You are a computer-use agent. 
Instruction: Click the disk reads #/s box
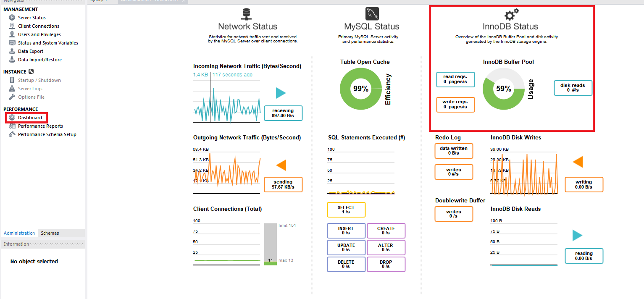point(573,88)
